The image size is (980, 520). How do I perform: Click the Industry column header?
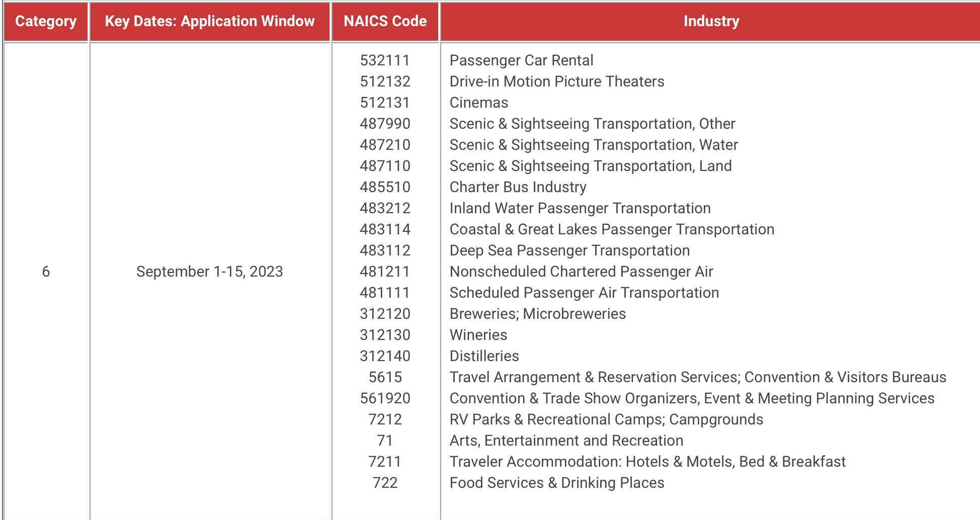click(711, 21)
